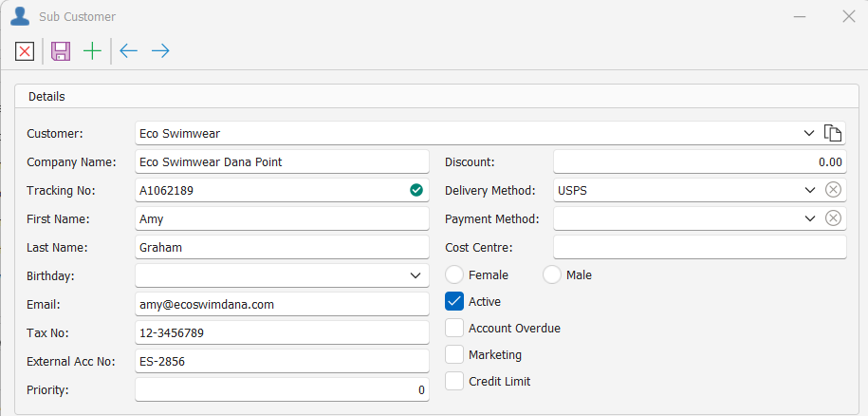Close the Sub Customer window

[849, 16]
